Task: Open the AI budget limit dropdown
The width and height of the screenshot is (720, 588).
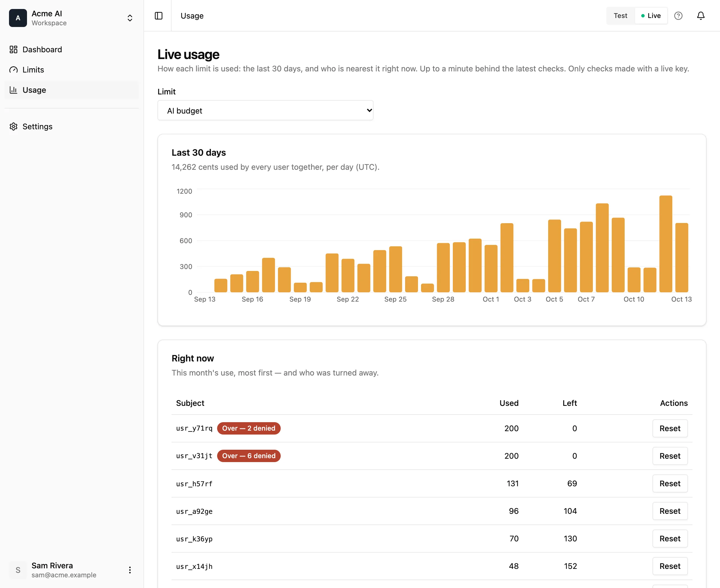Action: point(265,110)
